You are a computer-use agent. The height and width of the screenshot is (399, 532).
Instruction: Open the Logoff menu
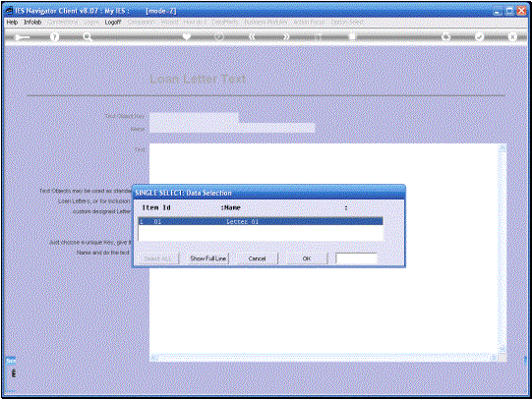click(x=113, y=22)
